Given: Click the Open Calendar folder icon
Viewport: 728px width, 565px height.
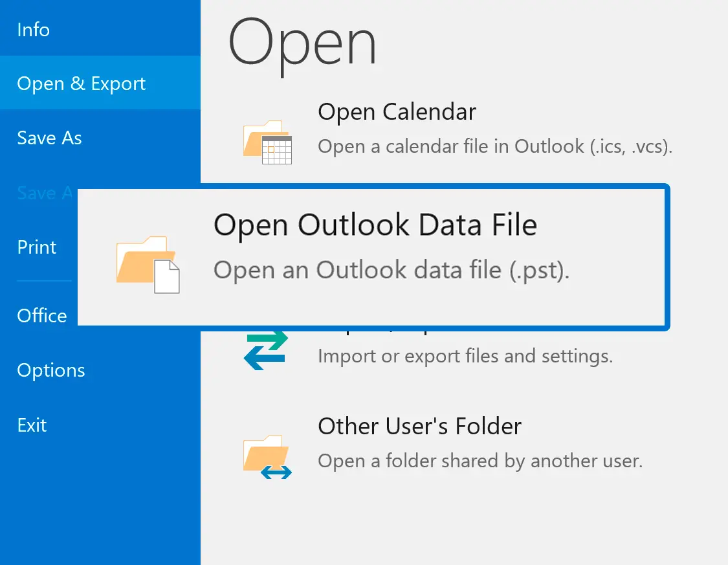Looking at the screenshot, I should pos(267,142).
